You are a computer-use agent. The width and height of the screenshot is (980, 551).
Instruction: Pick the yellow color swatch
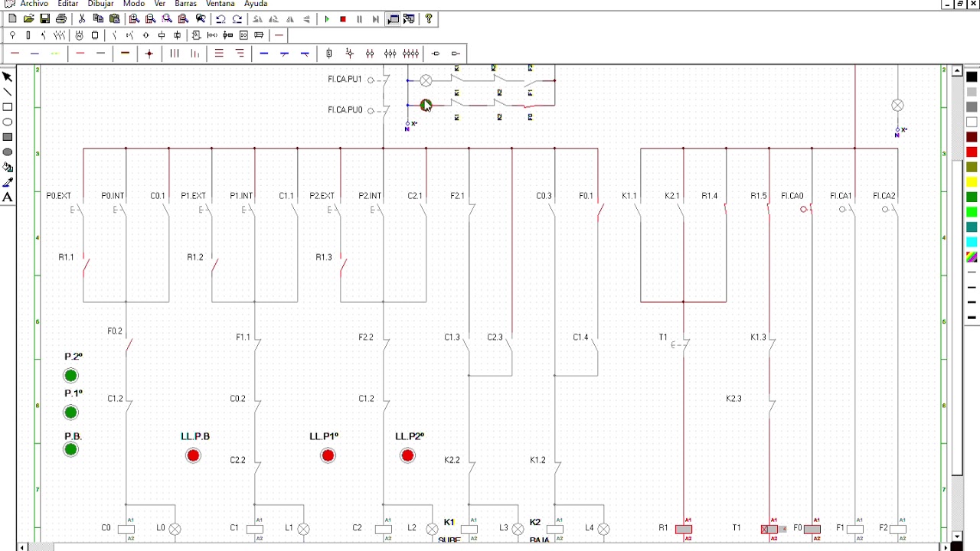click(x=972, y=182)
